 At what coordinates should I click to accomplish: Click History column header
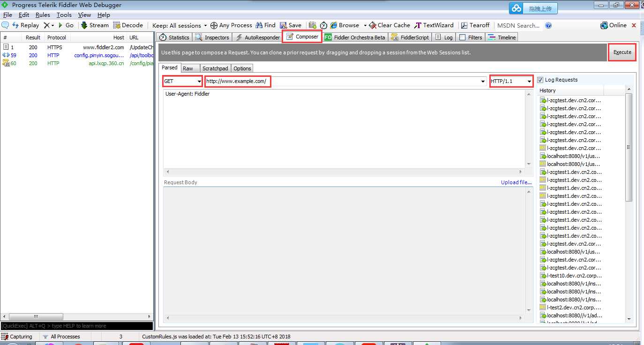tap(570, 90)
